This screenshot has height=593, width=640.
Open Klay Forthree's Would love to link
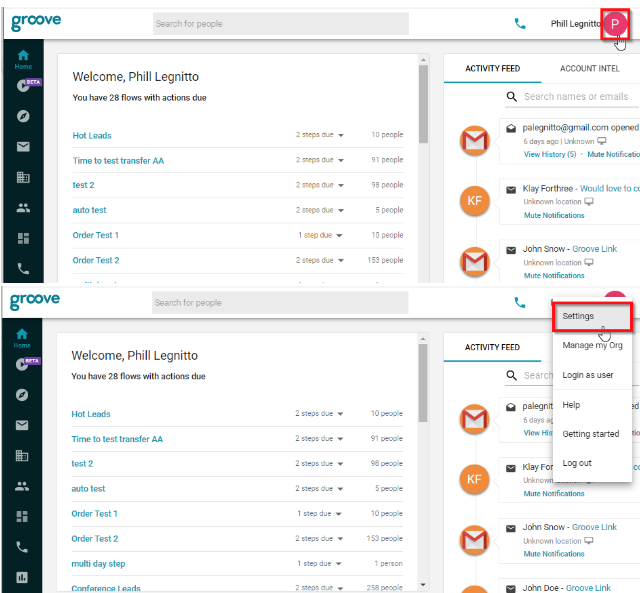coord(609,189)
